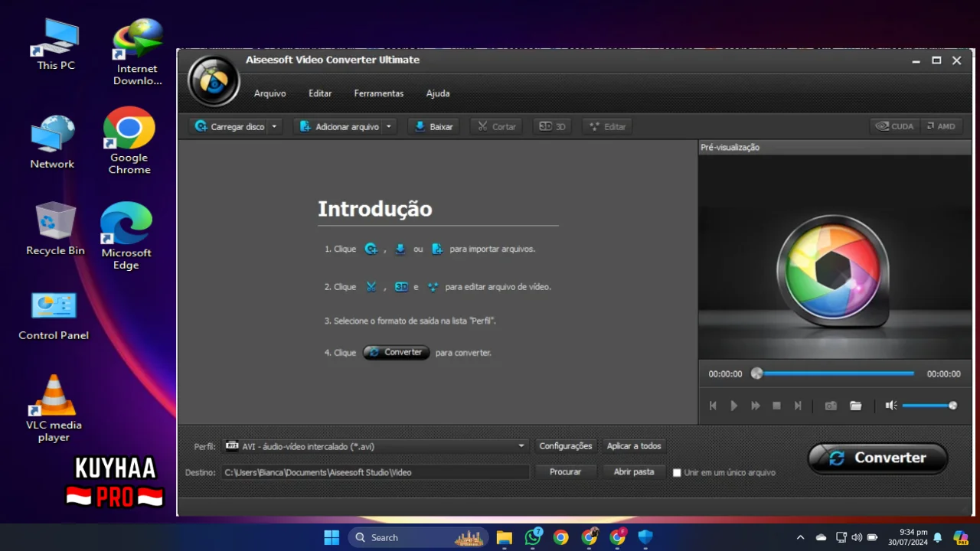Viewport: 980px width, 551px height.
Task: Open the Perfil format dropdown
Action: 375,446
